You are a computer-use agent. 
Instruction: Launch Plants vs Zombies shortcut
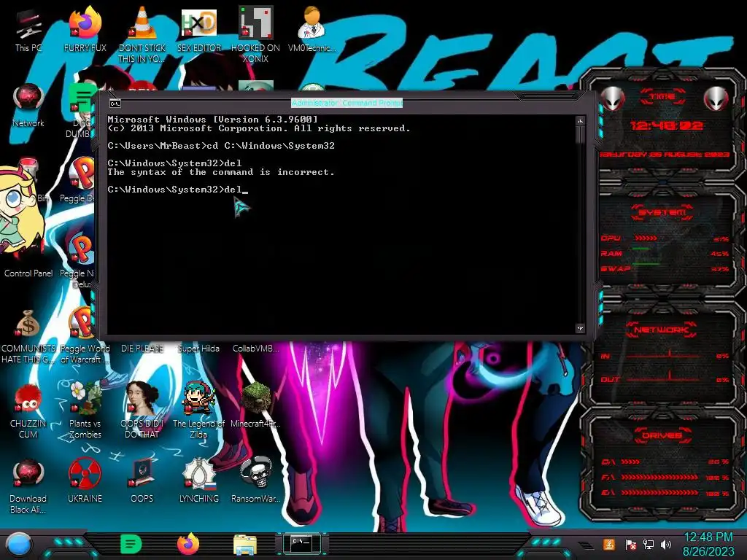(x=85, y=411)
